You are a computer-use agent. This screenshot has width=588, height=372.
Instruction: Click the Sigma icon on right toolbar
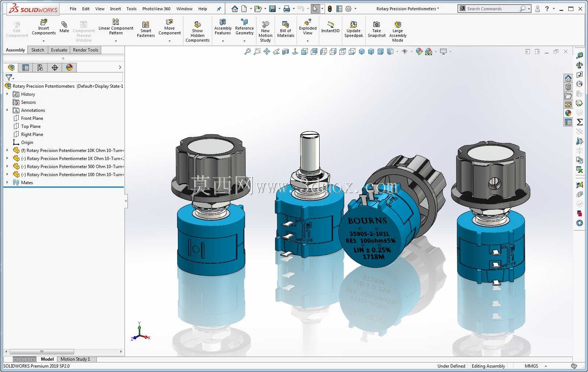click(580, 122)
